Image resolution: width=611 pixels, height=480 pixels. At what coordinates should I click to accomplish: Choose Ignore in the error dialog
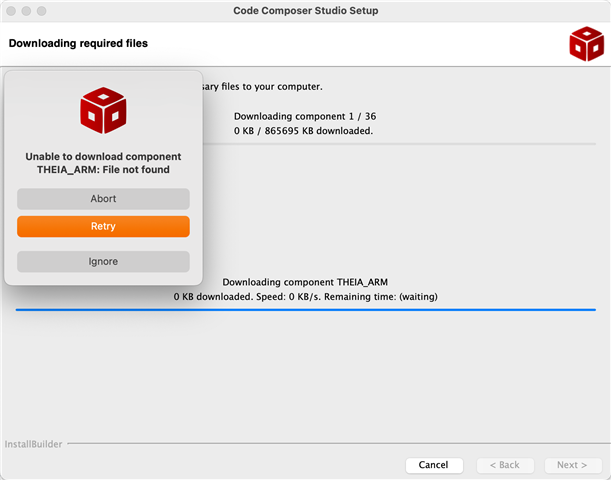point(103,261)
